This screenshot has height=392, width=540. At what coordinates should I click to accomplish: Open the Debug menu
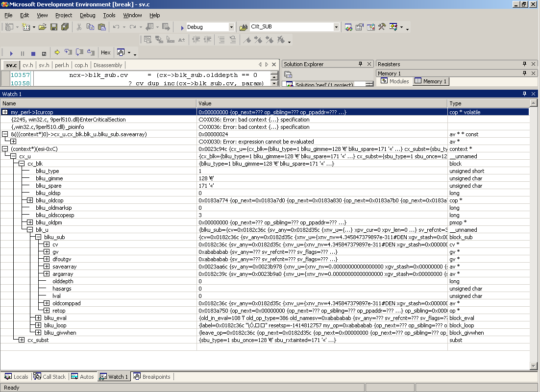click(88, 15)
